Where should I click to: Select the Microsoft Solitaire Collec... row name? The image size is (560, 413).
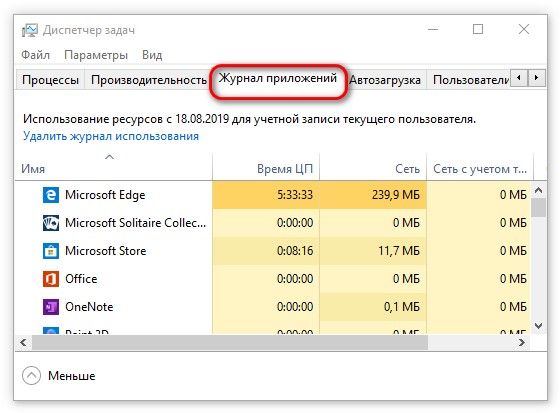coord(135,223)
